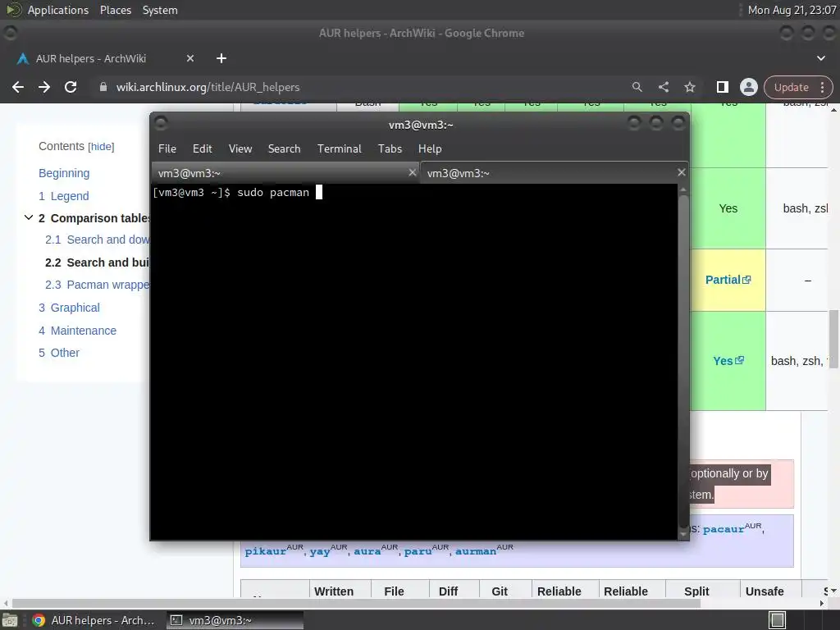840x630 pixels.
Task: Go to 4 Maintenance section
Action: pos(77,331)
